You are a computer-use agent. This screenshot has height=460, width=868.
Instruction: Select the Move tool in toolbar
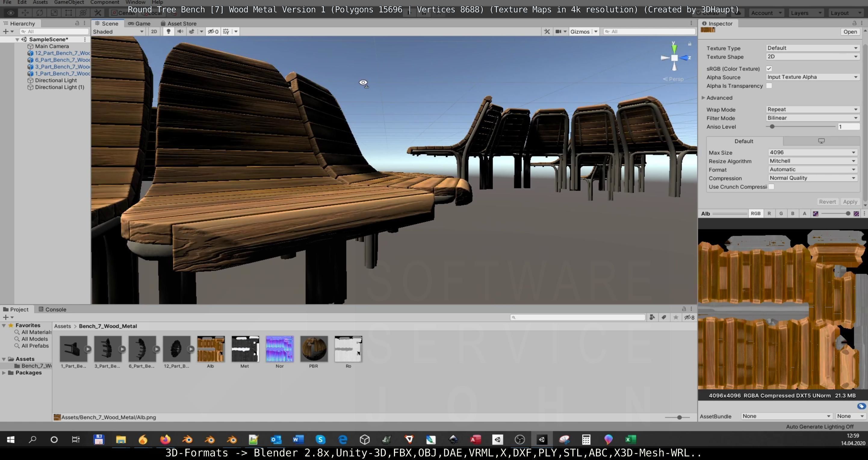point(25,13)
